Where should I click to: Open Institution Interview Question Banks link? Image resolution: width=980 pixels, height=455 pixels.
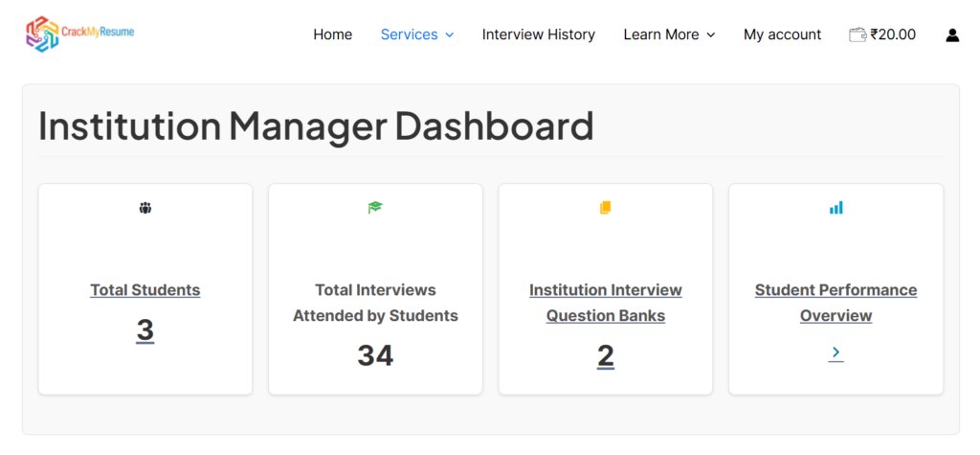click(606, 303)
